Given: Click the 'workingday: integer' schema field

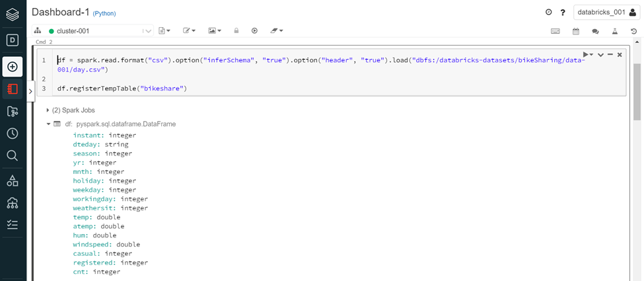Looking at the screenshot, I should 110,199.
